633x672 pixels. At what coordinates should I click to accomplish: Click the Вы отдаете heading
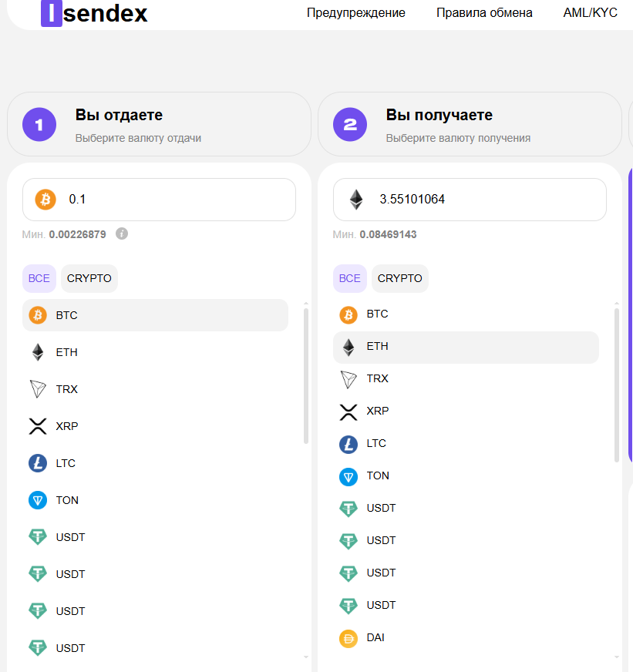point(119,115)
